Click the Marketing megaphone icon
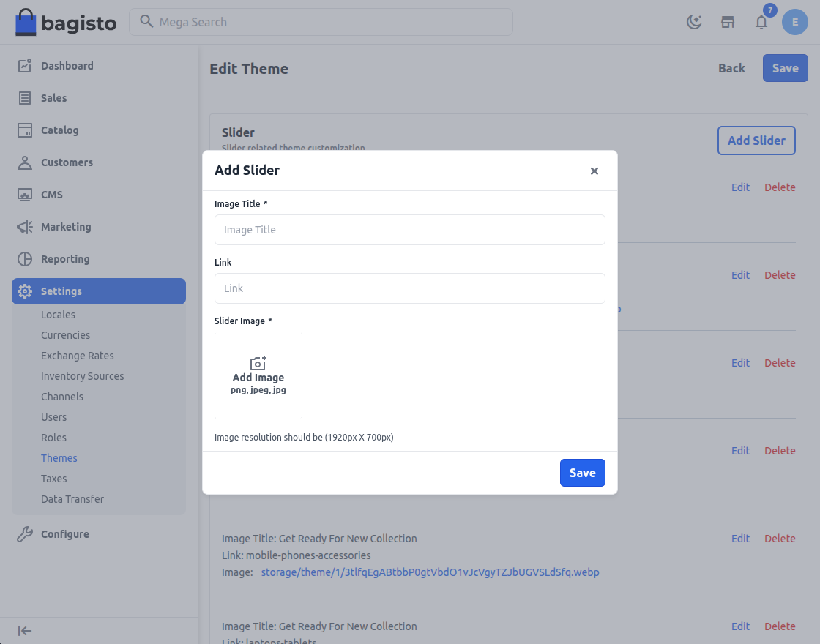820x644 pixels. (25, 227)
